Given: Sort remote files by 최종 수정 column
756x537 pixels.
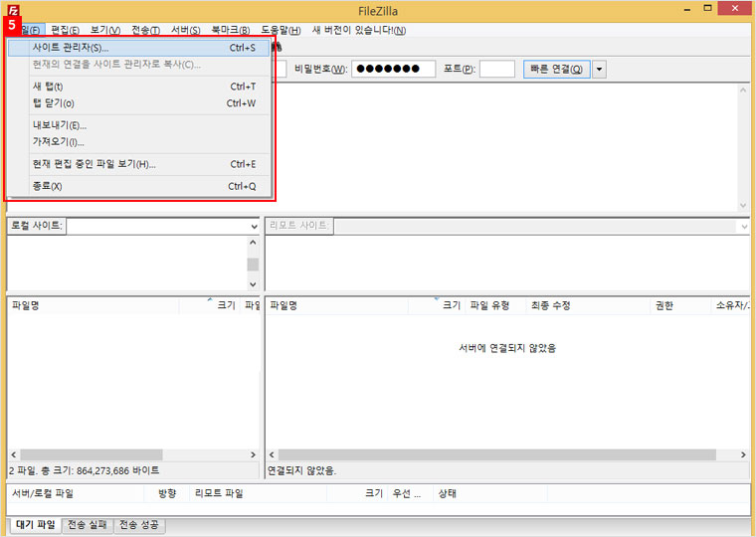Looking at the screenshot, I should click(550, 306).
